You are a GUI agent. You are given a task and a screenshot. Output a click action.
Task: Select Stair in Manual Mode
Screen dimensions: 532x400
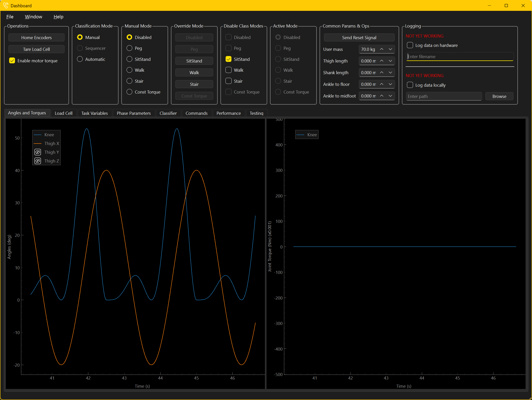129,81
